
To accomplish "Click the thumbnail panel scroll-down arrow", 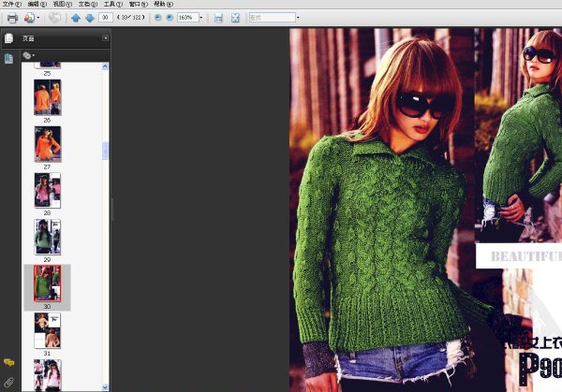I will [105, 387].
